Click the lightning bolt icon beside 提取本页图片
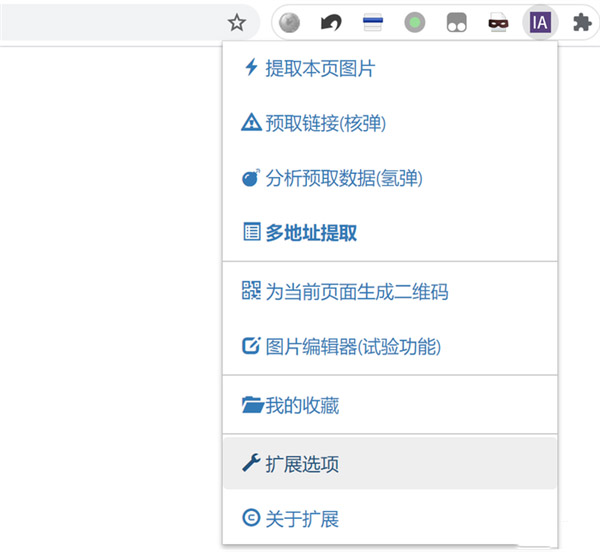The width and height of the screenshot is (600, 552). pyautogui.click(x=251, y=67)
